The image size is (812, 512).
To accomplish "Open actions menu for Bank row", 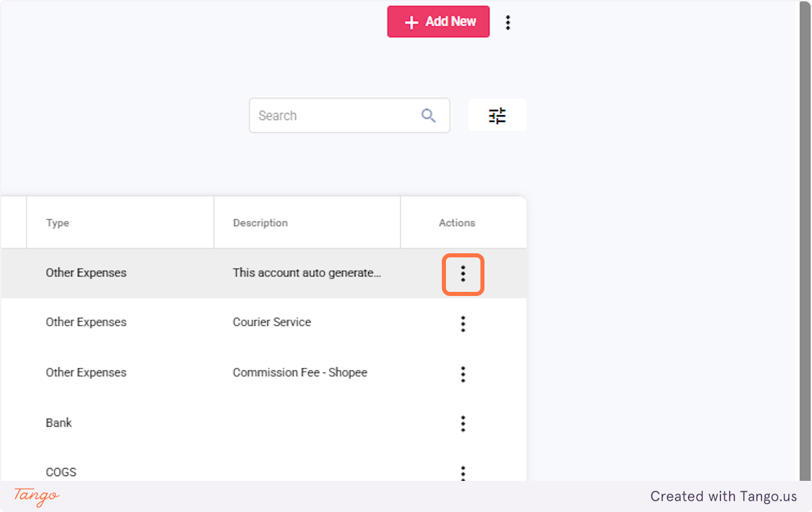I will (463, 424).
